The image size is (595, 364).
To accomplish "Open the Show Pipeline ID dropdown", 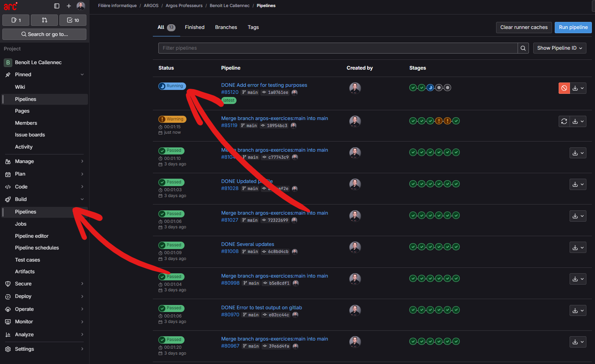I will pyautogui.click(x=559, y=48).
